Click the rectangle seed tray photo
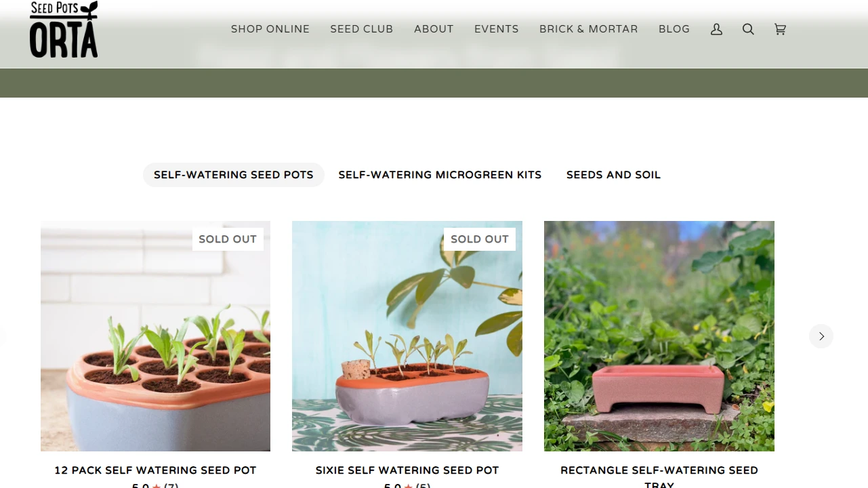The width and height of the screenshot is (868, 488). (x=659, y=336)
